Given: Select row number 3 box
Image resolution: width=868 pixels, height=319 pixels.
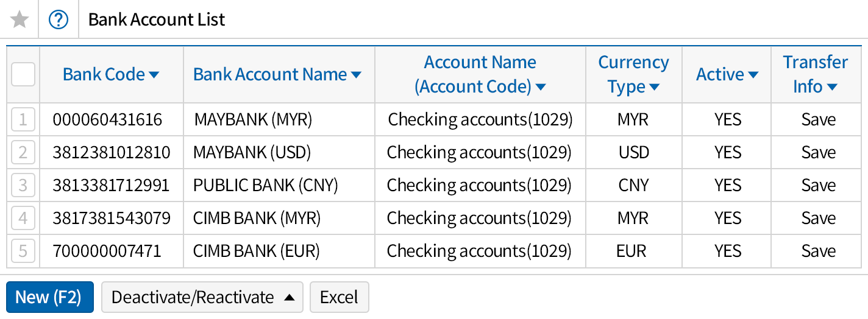Looking at the screenshot, I should (23, 185).
